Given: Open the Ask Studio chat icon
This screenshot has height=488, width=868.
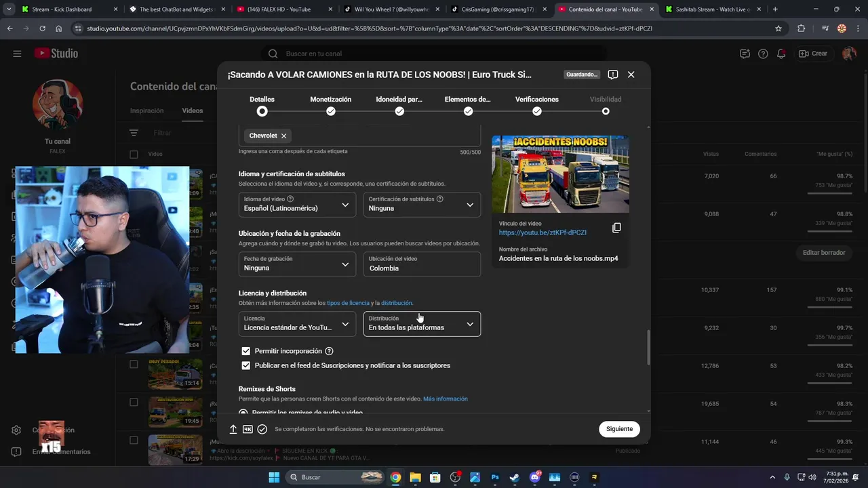Looking at the screenshot, I should pyautogui.click(x=745, y=54).
